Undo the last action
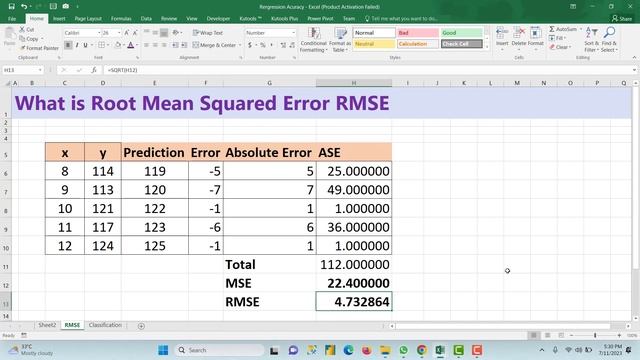 coord(24,7)
